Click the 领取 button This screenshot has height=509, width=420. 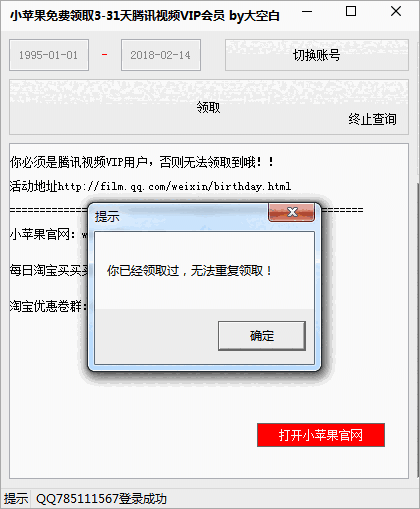[209, 107]
